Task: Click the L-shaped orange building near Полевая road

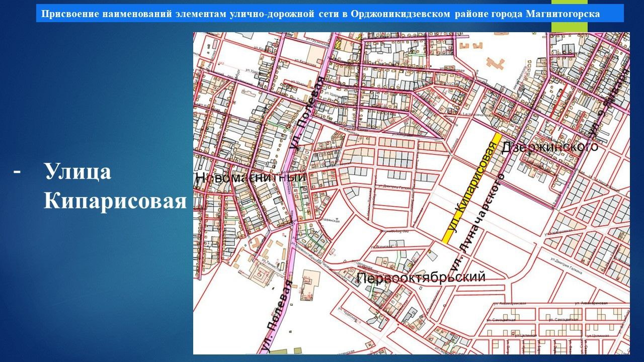Action: (x=309, y=284)
